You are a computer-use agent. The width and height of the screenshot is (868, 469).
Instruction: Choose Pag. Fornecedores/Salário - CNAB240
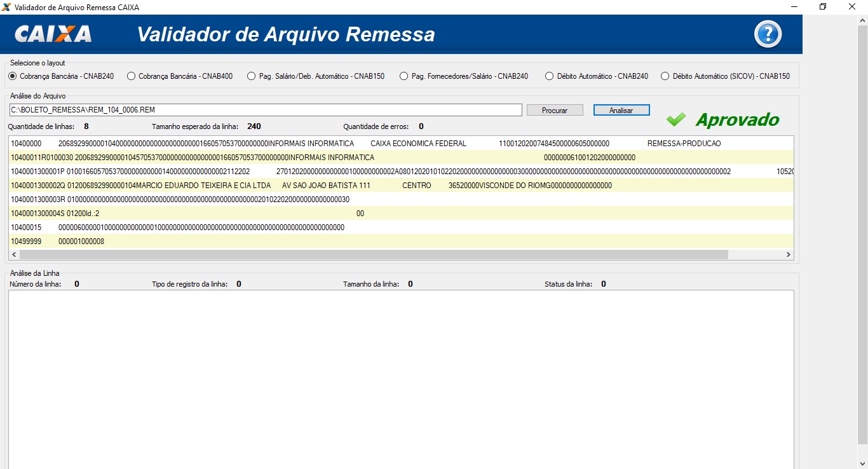pyautogui.click(x=464, y=76)
